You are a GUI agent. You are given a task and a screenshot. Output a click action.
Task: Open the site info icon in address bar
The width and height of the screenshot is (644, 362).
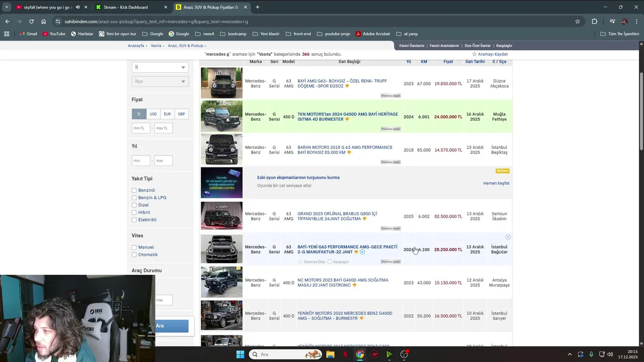(58, 22)
